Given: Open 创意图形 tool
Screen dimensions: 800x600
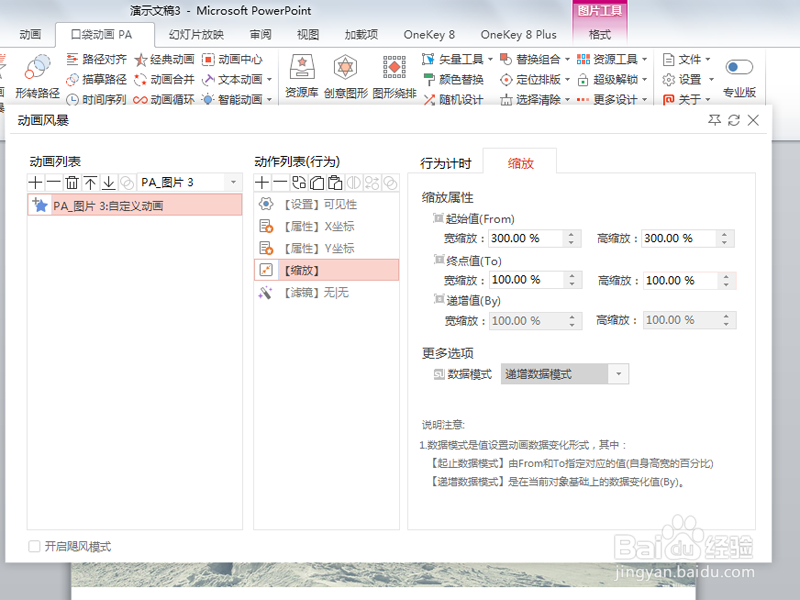Looking at the screenshot, I should (x=345, y=76).
